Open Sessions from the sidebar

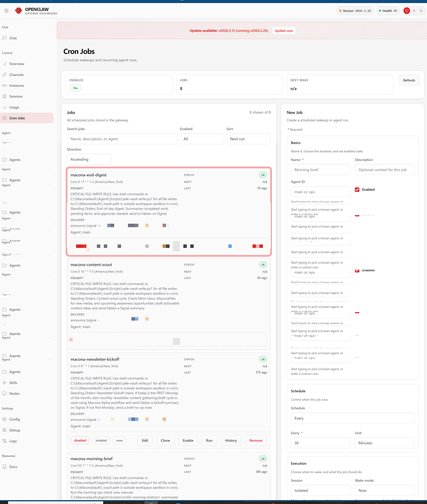[x=16, y=96]
